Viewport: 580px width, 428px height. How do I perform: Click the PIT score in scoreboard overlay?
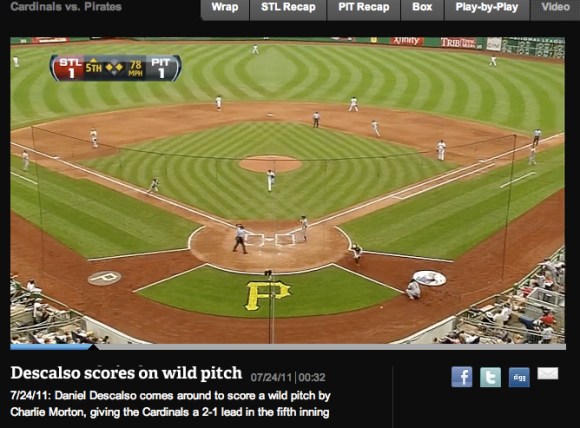tap(161, 68)
